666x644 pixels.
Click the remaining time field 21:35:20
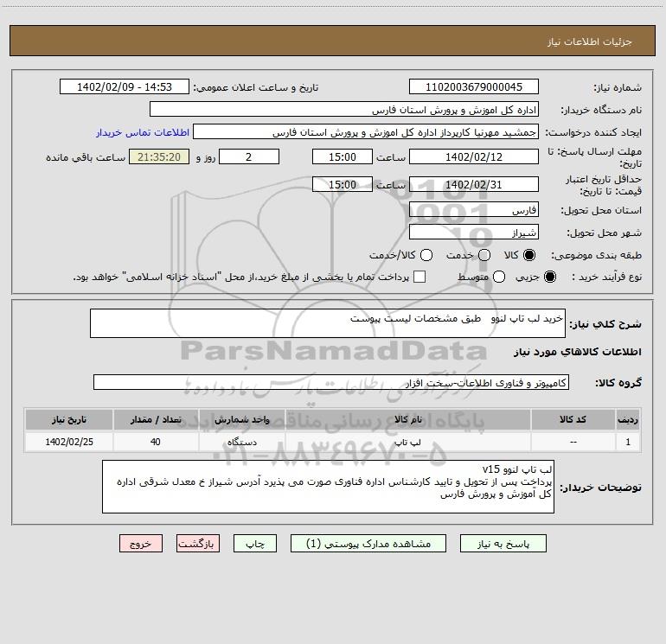159,156
